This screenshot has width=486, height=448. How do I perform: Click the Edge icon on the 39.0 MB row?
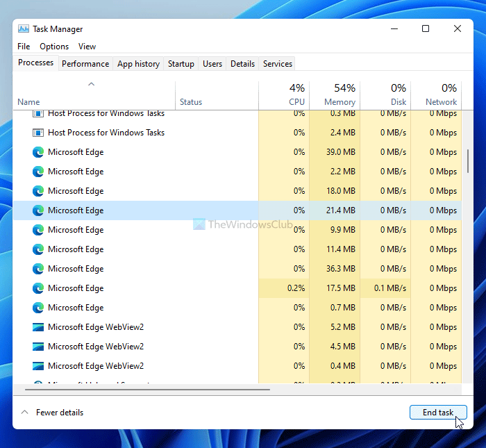(x=38, y=152)
